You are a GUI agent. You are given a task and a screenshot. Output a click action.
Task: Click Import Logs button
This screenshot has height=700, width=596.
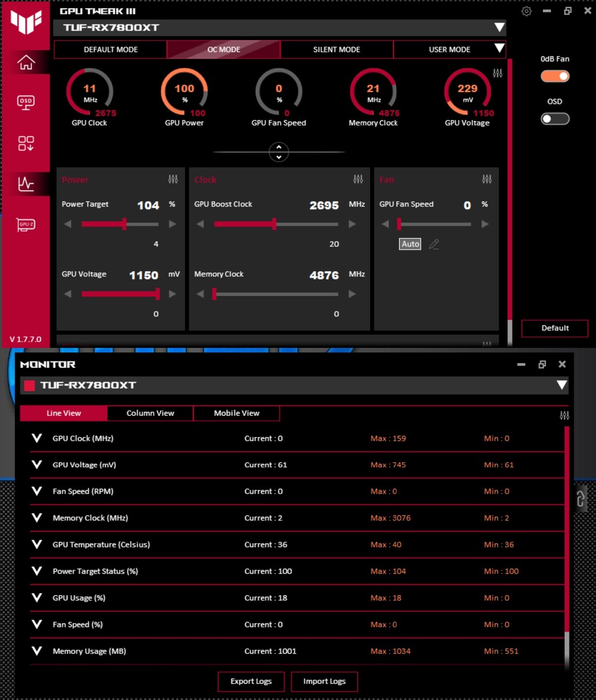[324, 681]
